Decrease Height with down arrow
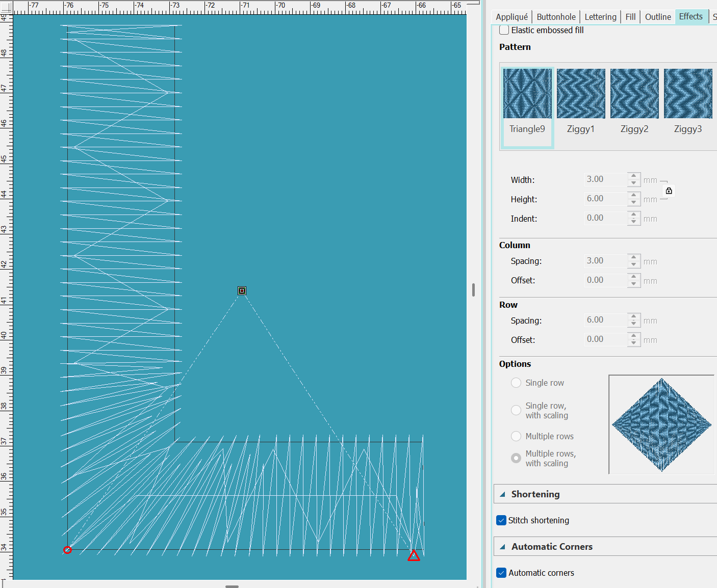This screenshot has height=588, width=717. pyautogui.click(x=634, y=202)
